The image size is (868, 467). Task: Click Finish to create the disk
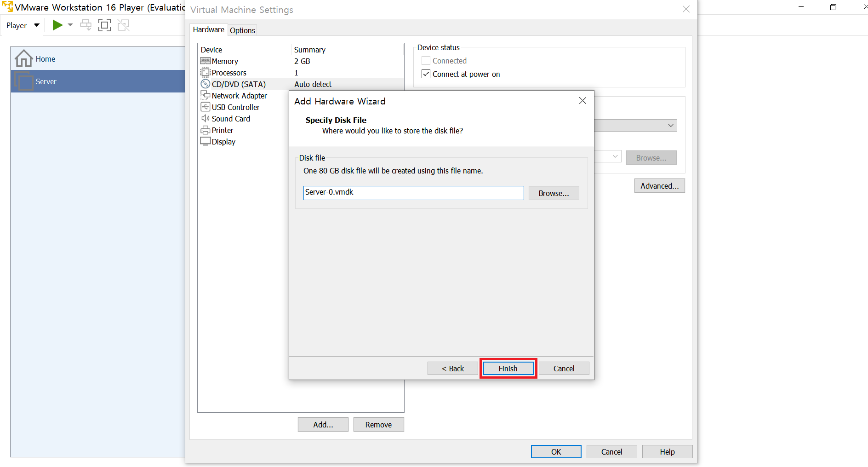pos(508,369)
